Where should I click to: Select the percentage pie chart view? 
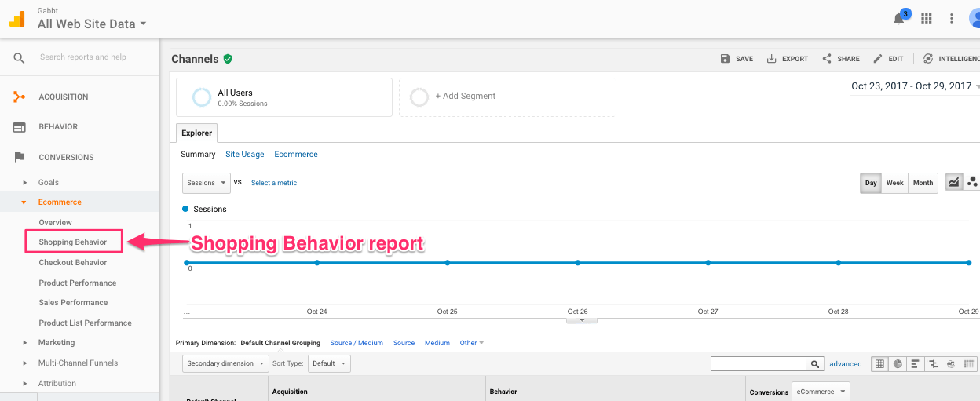897,364
